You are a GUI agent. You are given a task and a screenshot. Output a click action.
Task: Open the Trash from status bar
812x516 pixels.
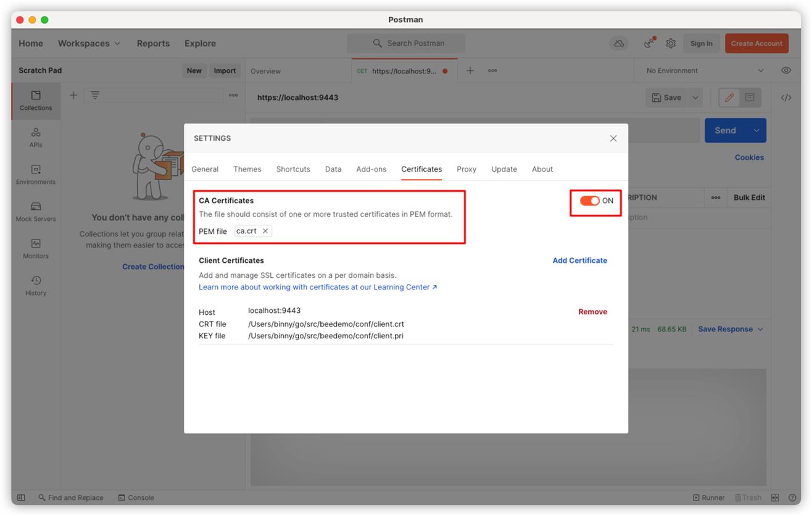(748, 497)
